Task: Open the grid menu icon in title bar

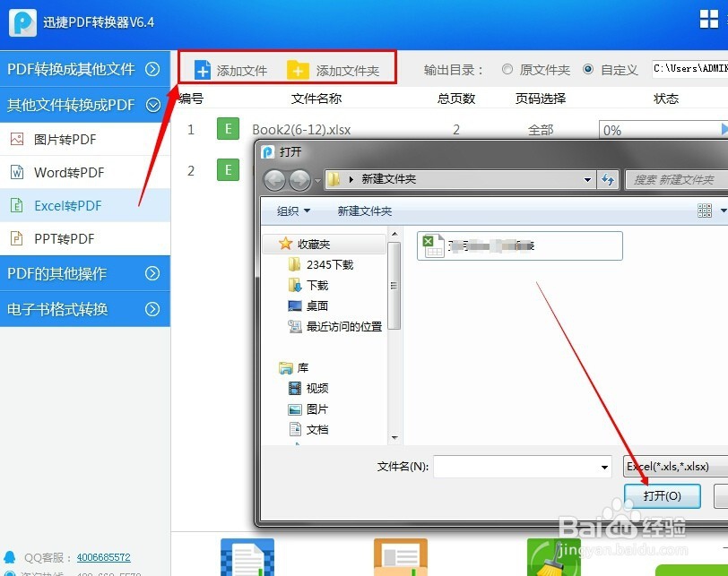Action: [708, 19]
